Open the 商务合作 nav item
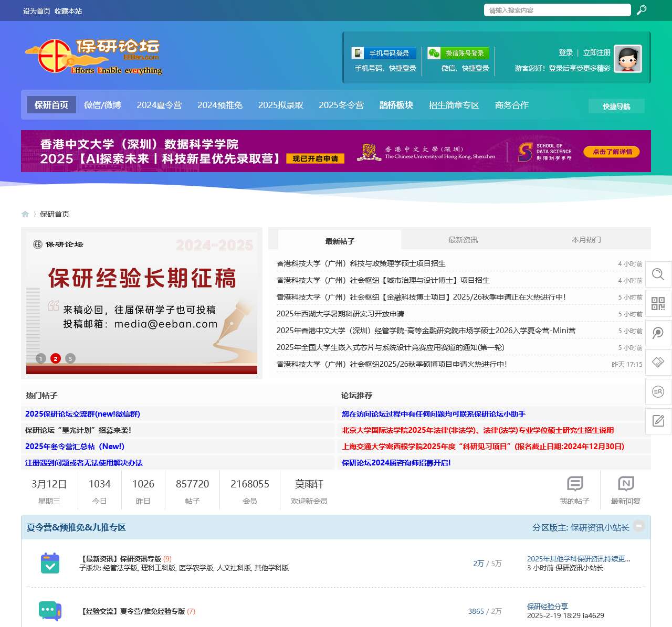 tap(512, 105)
